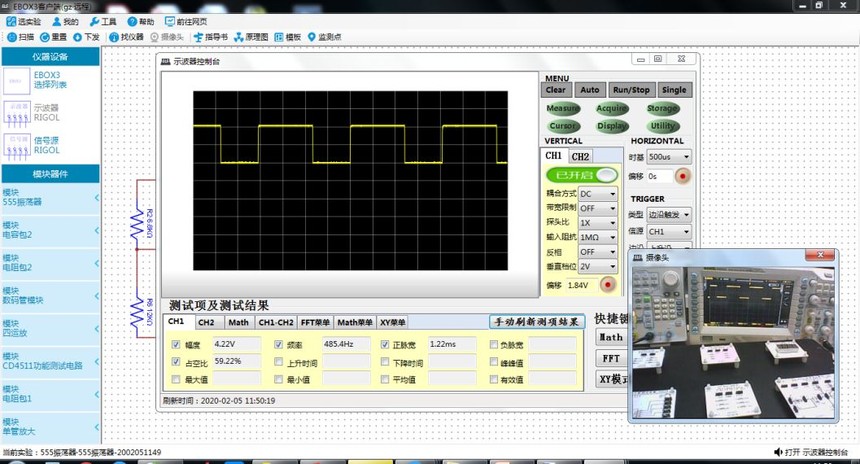Click the red vertical offset 1.84V reset knob

tap(608, 285)
